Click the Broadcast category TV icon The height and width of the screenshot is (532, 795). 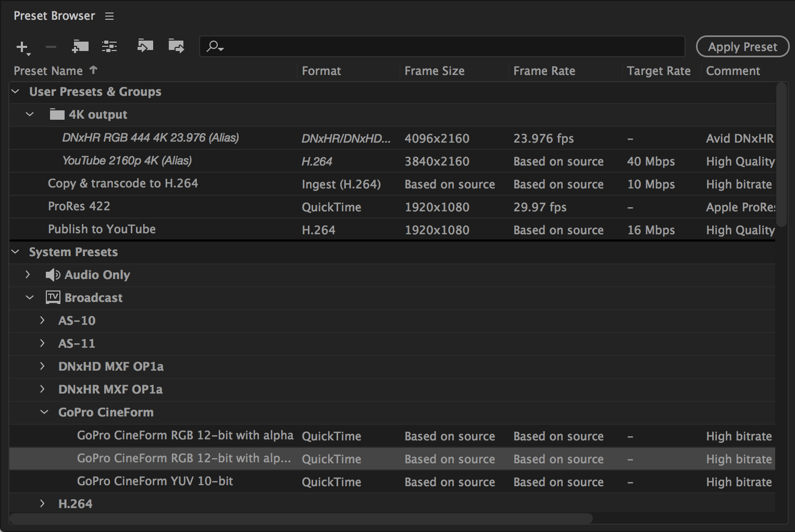pyautogui.click(x=53, y=297)
